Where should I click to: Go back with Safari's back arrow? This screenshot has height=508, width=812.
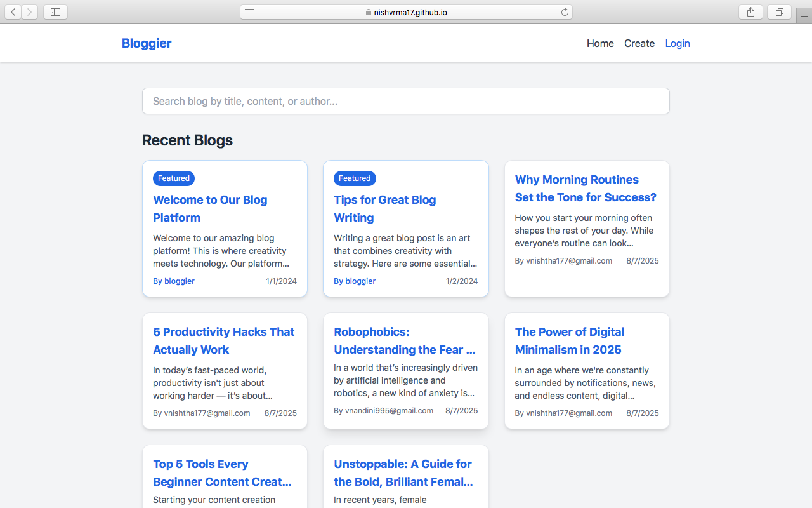13,12
